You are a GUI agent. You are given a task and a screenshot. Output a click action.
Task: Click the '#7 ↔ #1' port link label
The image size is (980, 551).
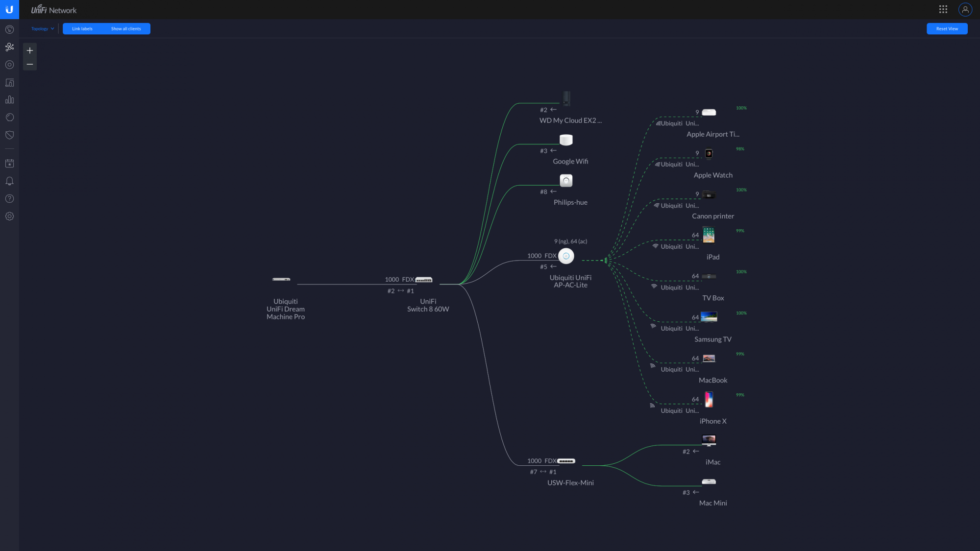543,472
